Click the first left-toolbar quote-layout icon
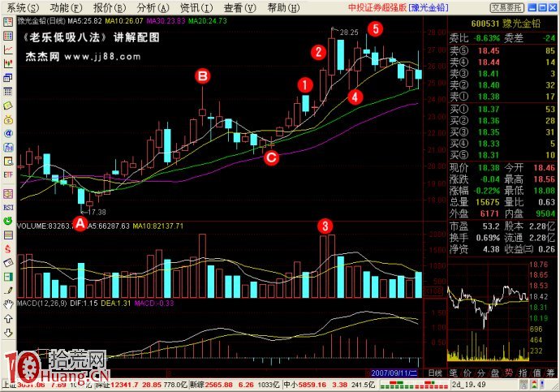The image size is (560, 392). pos(8,22)
